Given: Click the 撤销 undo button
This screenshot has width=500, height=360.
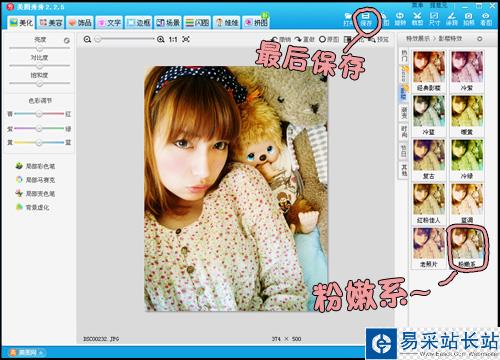Looking at the screenshot, I should click(282, 39).
